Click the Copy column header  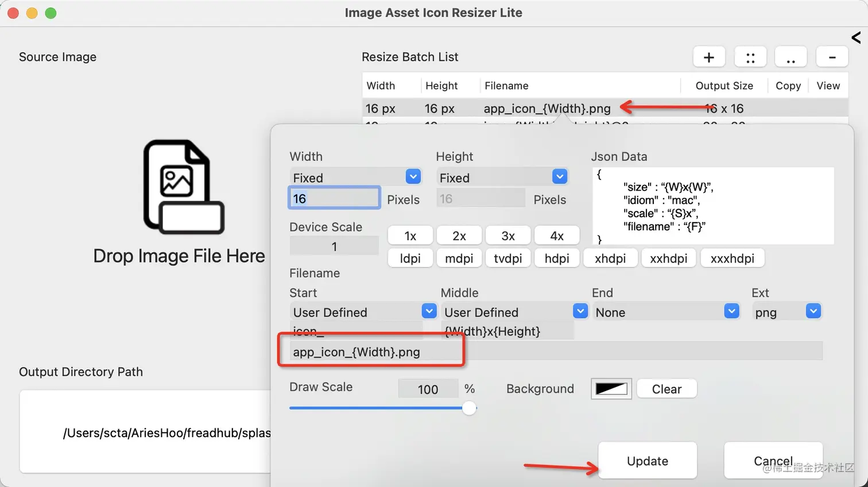tap(788, 86)
